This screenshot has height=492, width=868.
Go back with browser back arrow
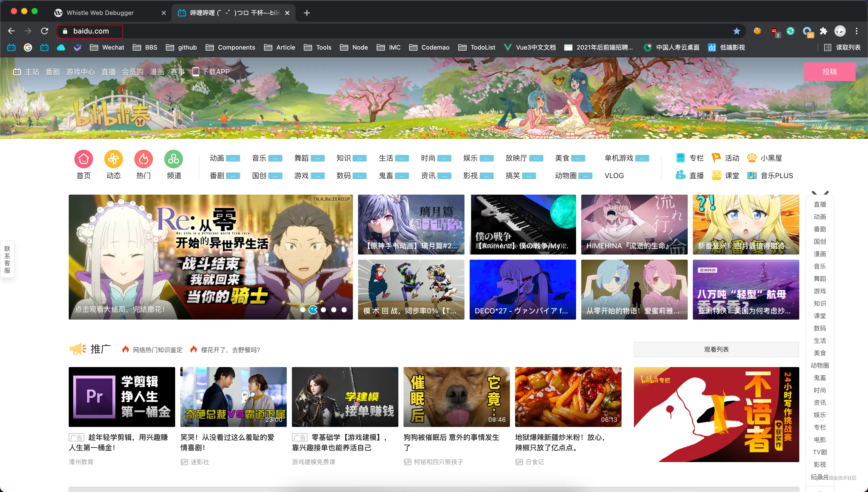coord(11,31)
